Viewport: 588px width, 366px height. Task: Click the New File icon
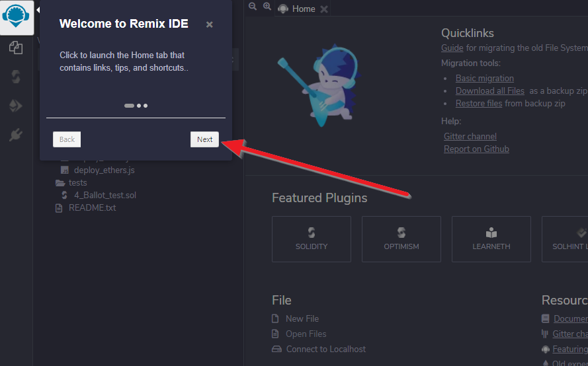tap(275, 319)
